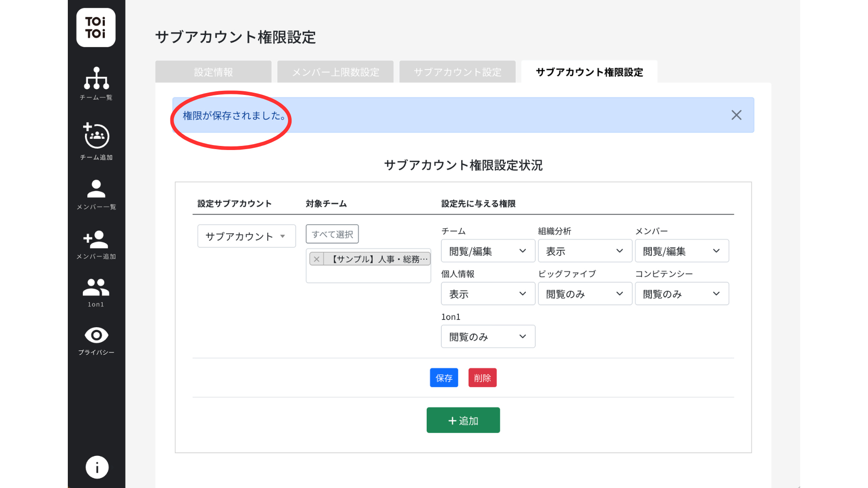Open the コンピテンシー permission dropdown

coord(682,294)
